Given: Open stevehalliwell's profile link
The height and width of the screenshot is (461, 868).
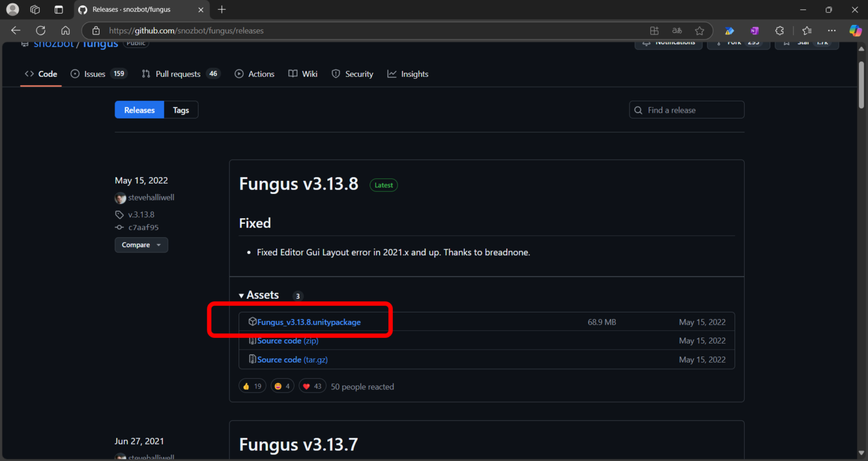Looking at the screenshot, I should [151, 197].
